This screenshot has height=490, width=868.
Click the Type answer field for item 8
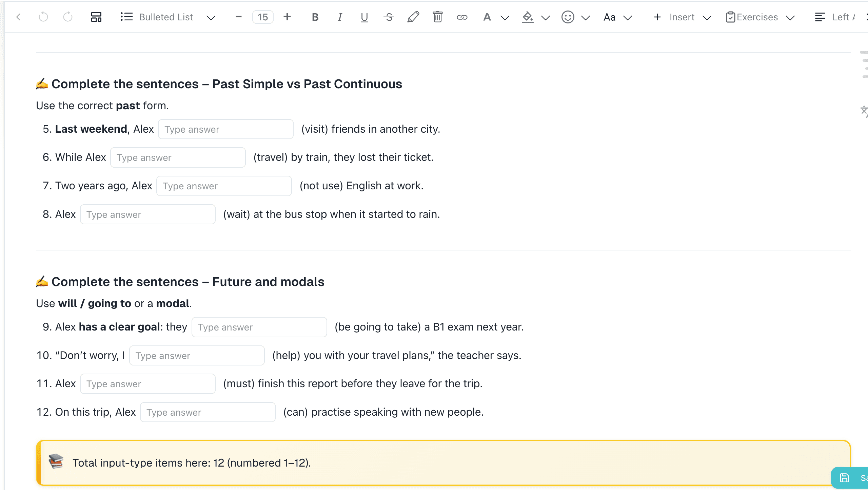tap(147, 214)
